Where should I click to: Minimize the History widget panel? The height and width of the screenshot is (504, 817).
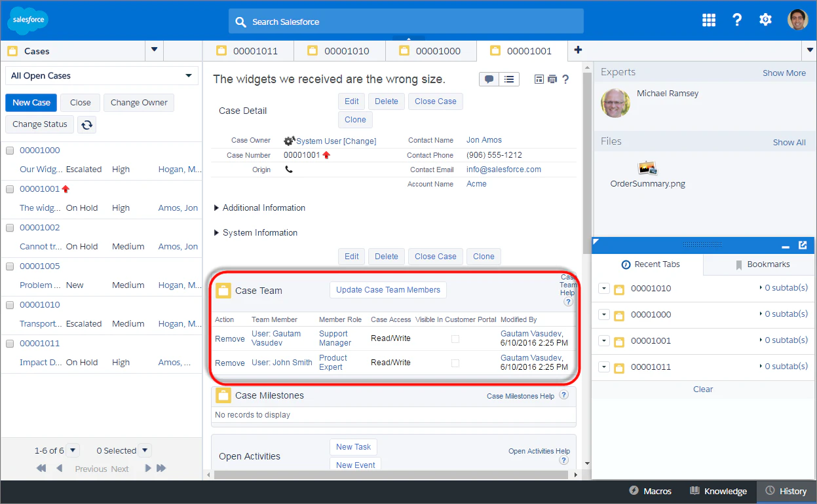786,246
